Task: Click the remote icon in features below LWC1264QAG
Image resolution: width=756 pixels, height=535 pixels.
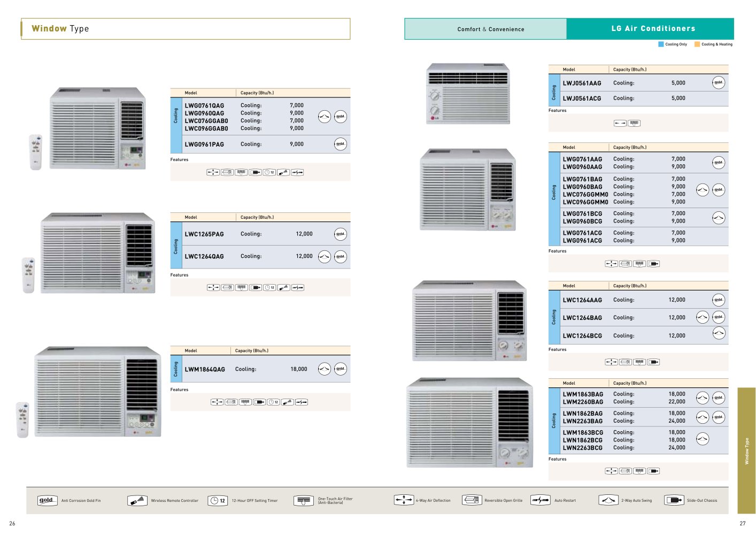Action: [x=284, y=288]
